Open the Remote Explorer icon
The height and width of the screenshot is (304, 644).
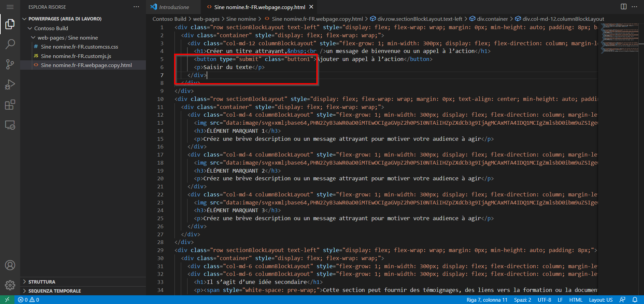[10, 125]
